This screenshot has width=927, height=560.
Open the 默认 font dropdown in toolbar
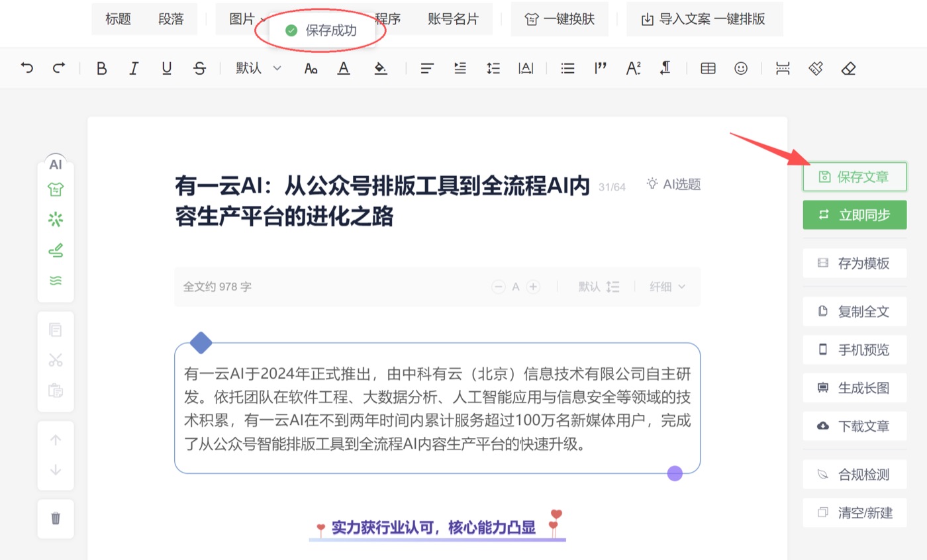[259, 68]
